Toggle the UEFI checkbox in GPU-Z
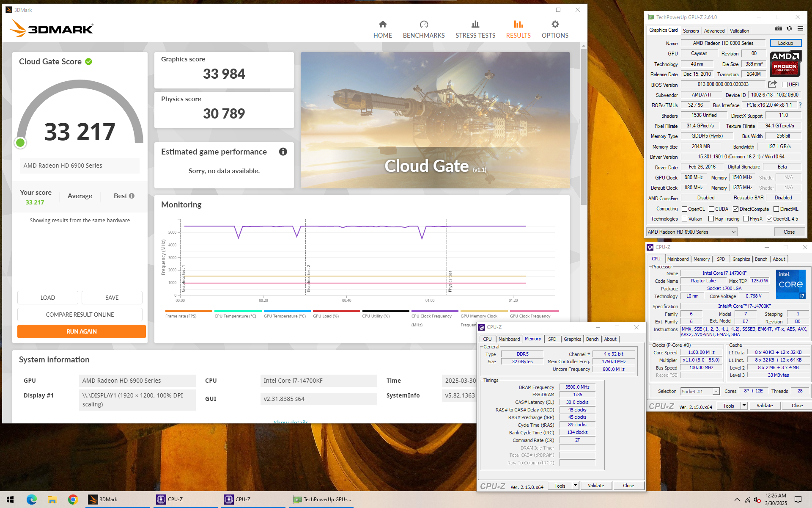Image resolution: width=812 pixels, height=508 pixels. click(785, 85)
